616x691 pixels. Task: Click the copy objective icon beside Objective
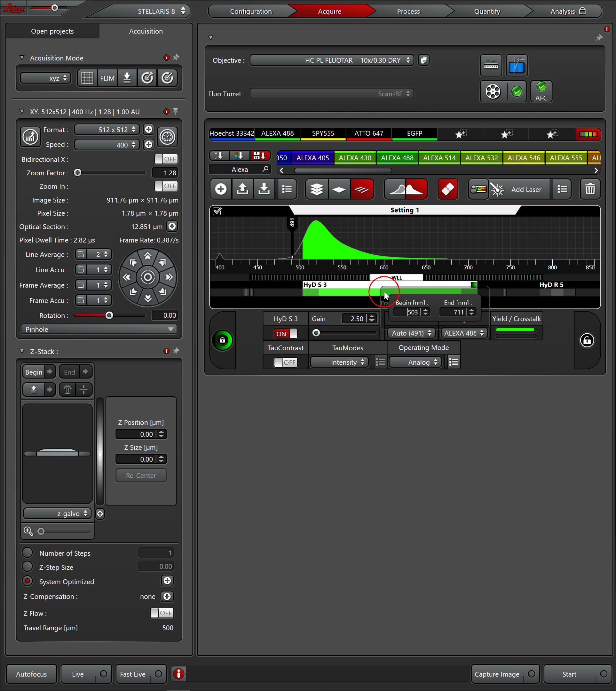(424, 60)
